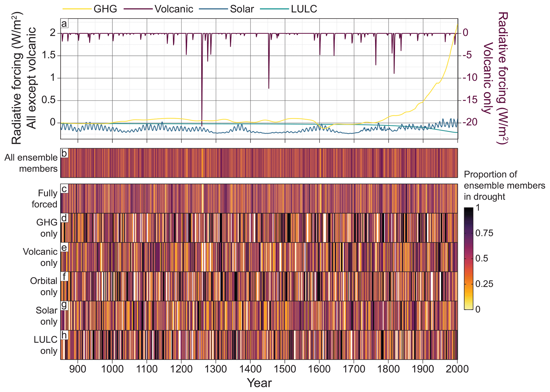Viewport: 550px width, 392px height.
Task: Click the Volcanic legend label
Action: point(173,9)
